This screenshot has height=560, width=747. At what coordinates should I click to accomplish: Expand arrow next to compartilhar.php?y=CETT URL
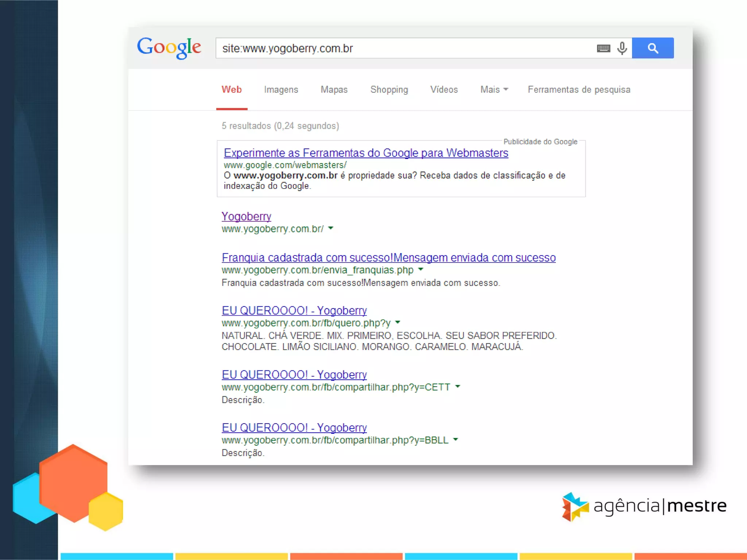point(457,386)
